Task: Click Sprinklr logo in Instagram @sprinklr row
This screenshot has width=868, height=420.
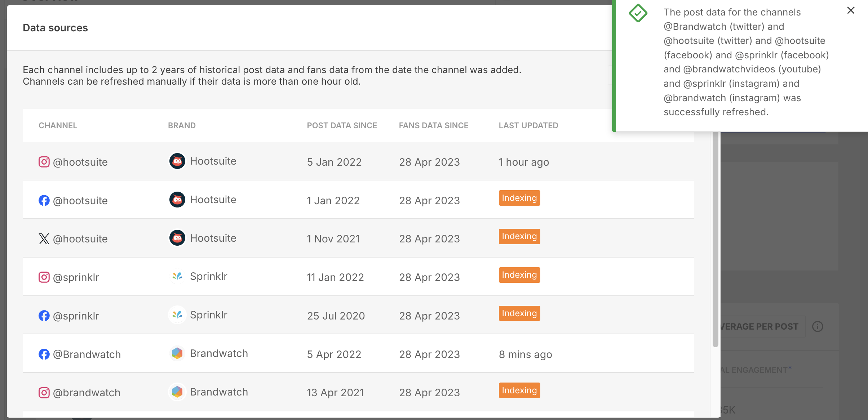Action: 177,276
